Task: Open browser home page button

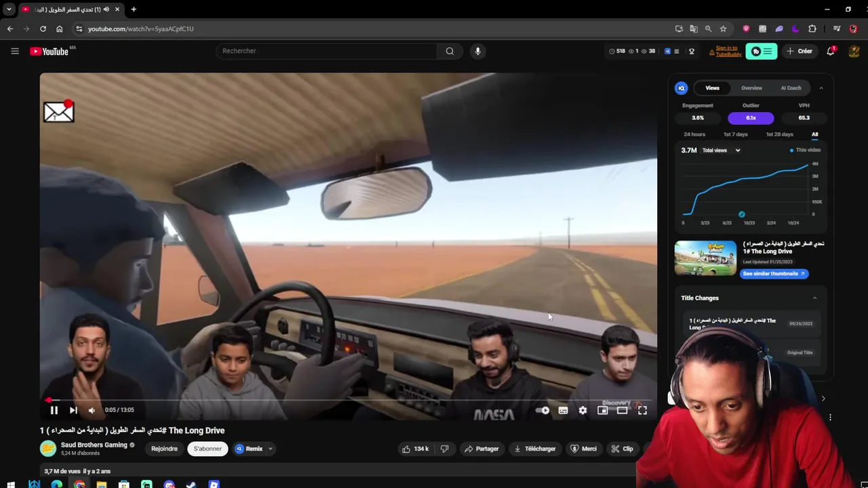Action: (60, 28)
